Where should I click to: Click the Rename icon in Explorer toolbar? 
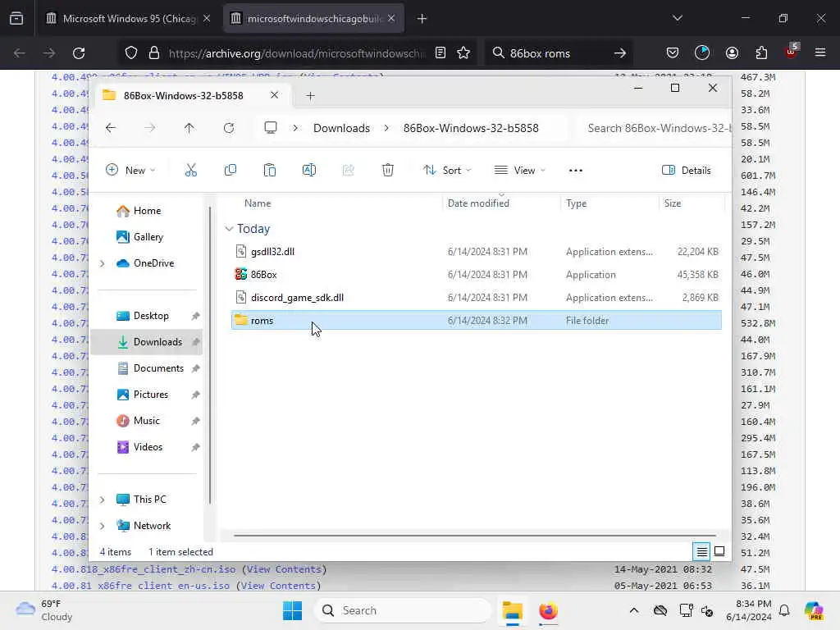309,171
